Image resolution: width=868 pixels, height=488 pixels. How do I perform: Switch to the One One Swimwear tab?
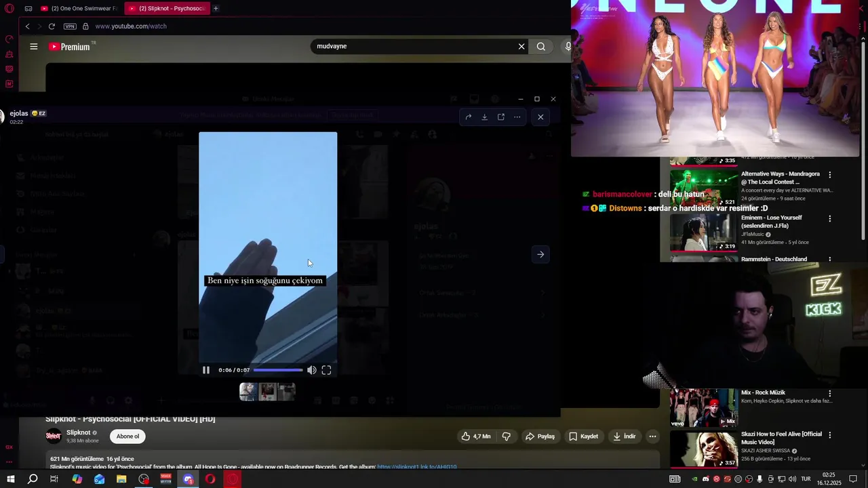tap(79, 8)
